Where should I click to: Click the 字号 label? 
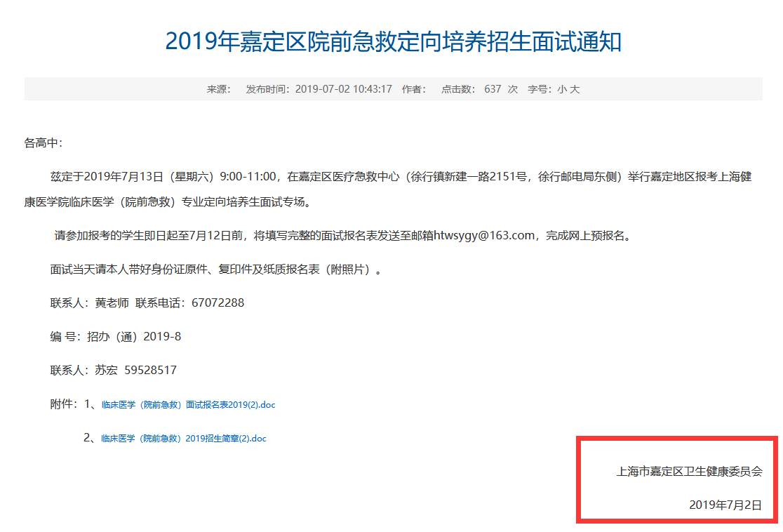pyautogui.click(x=541, y=89)
